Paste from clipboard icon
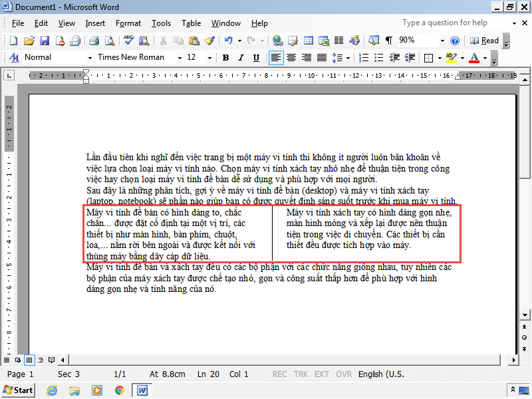532x399 pixels. coord(194,41)
